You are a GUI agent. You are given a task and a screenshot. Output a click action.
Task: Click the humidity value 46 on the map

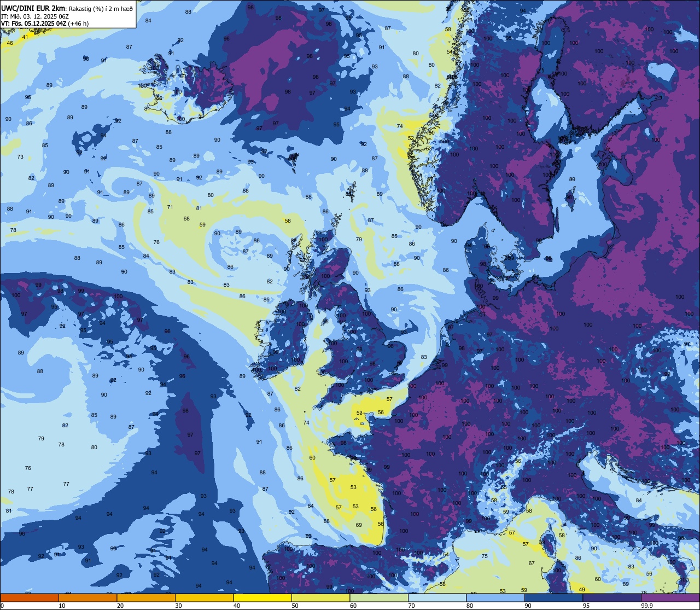tap(10, 43)
